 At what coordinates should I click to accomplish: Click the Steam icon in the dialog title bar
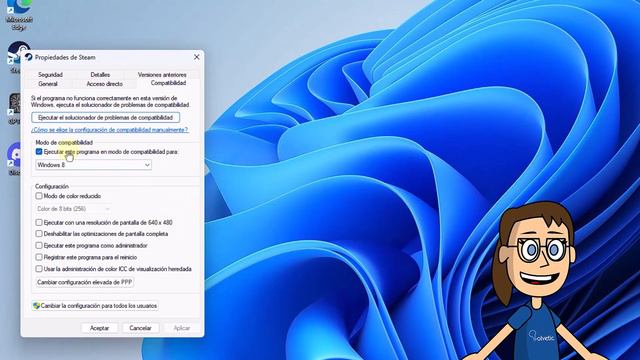point(29,58)
